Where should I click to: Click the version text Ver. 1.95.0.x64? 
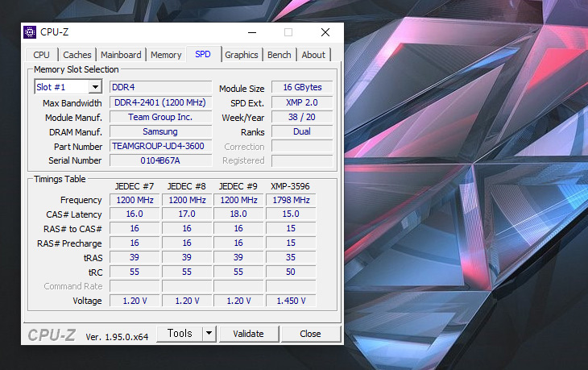[x=117, y=337]
